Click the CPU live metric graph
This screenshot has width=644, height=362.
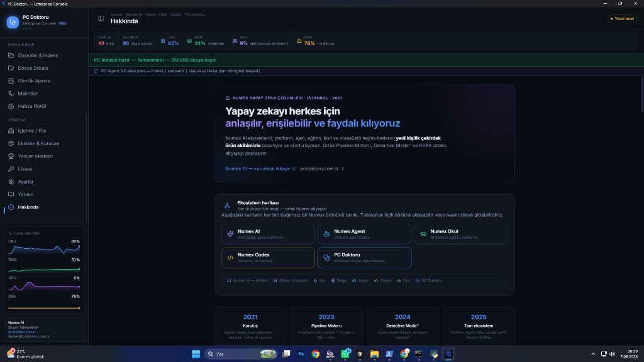pos(44,249)
